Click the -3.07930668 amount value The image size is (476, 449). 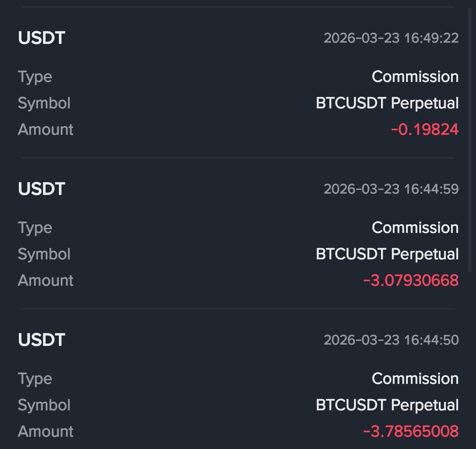coord(411,281)
